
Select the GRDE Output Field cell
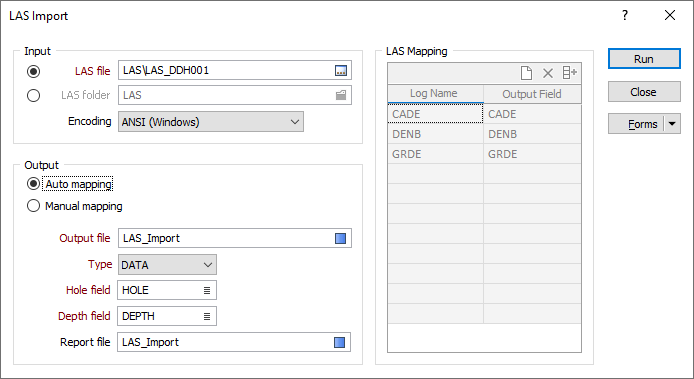pyautogui.click(x=532, y=154)
